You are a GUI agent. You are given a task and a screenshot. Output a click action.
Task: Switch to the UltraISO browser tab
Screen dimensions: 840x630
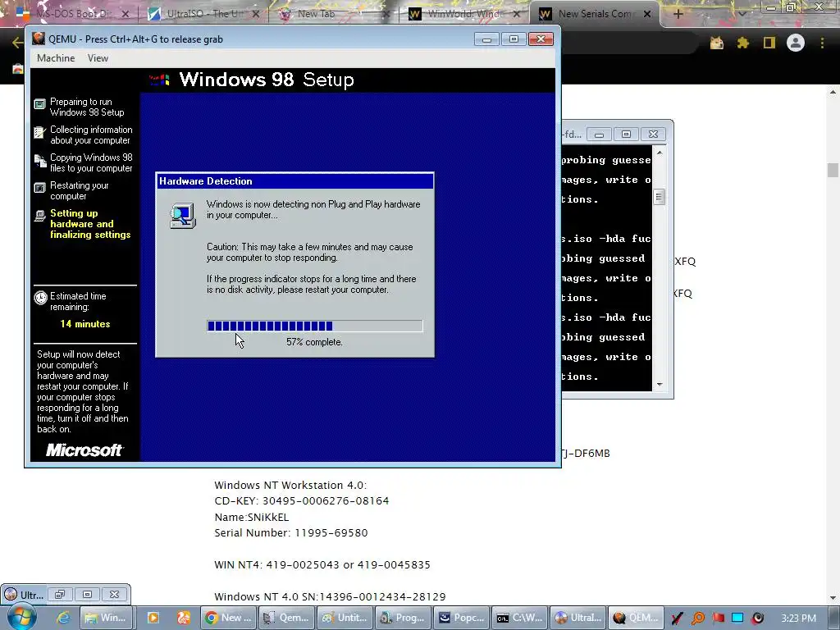coord(202,14)
